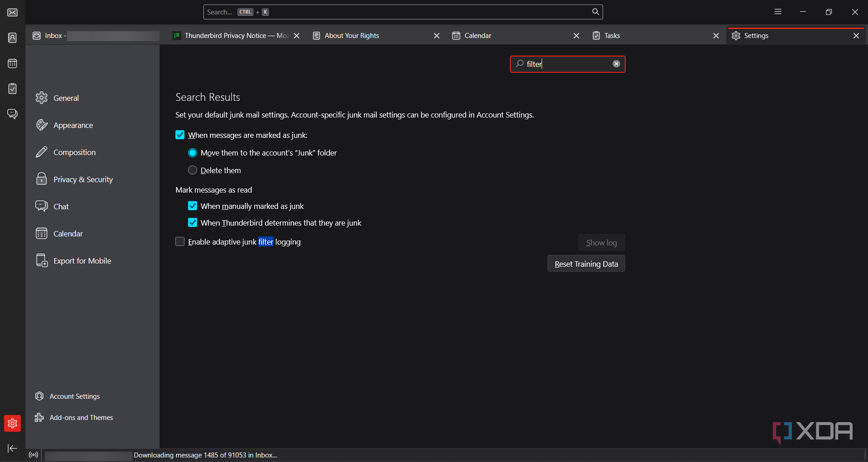Close the About Your Rights tab
Viewport: 868px width, 462px height.
click(x=437, y=36)
